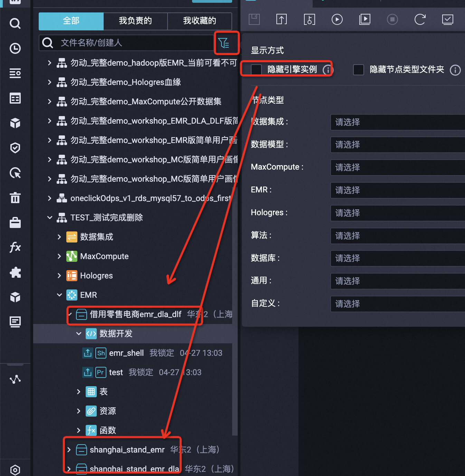Screen dimensions: 465x476
Task: Switch to the 全部 tab
Action: click(x=71, y=21)
